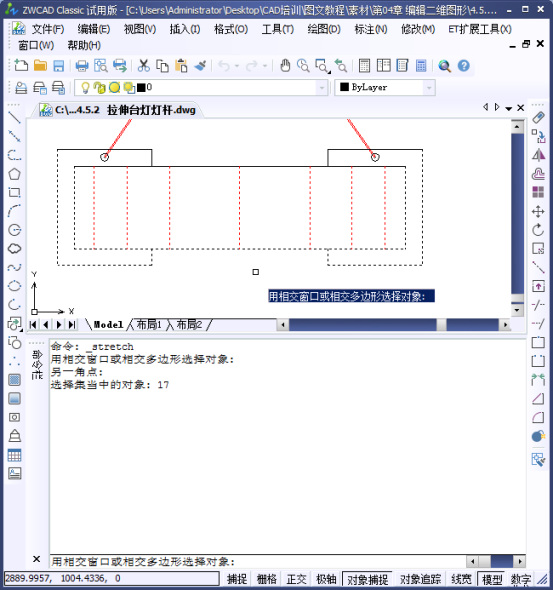Toggle 数字 status bar button
554x590 pixels.
(x=521, y=579)
